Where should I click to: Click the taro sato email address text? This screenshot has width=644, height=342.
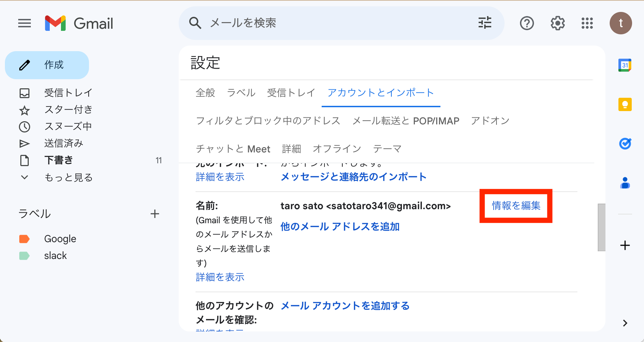(x=365, y=206)
